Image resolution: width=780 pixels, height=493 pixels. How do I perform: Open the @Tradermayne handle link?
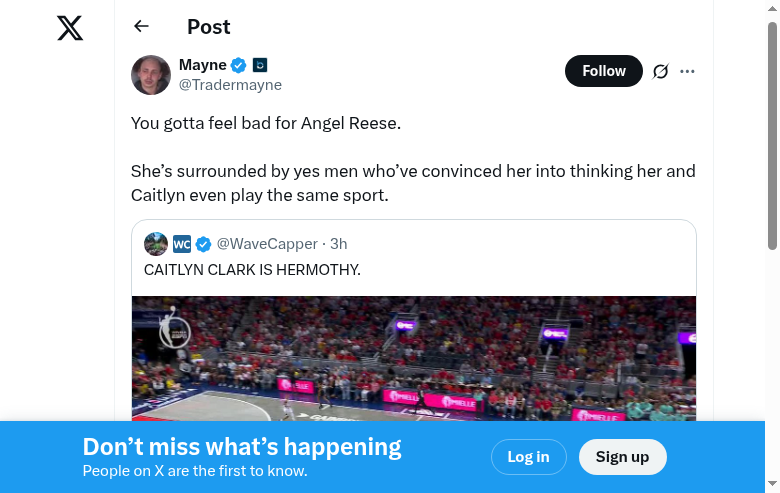click(x=230, y=85)
